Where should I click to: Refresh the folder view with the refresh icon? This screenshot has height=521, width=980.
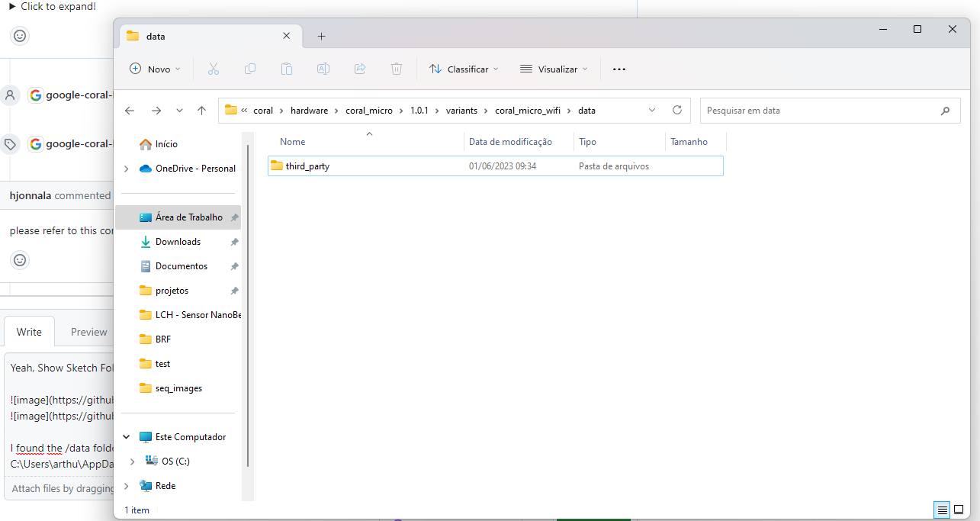(x=677, y=110)
